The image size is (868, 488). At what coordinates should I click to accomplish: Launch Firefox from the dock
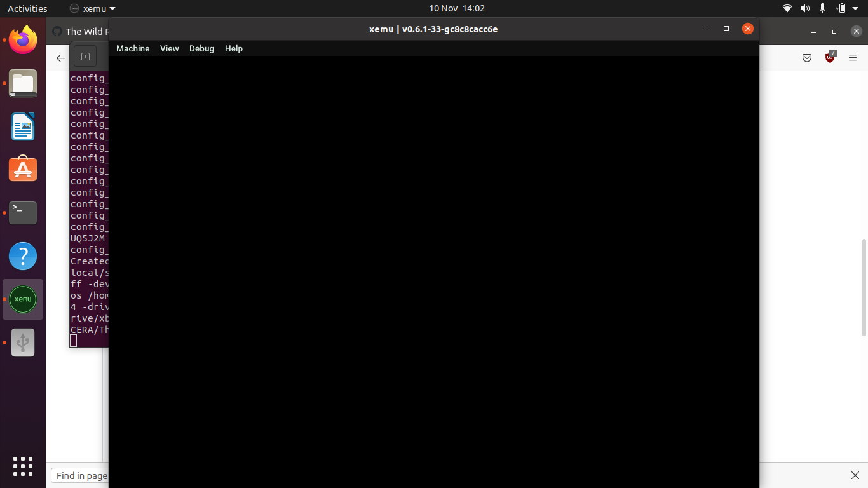pyautogui.click(x=23, y=40)
